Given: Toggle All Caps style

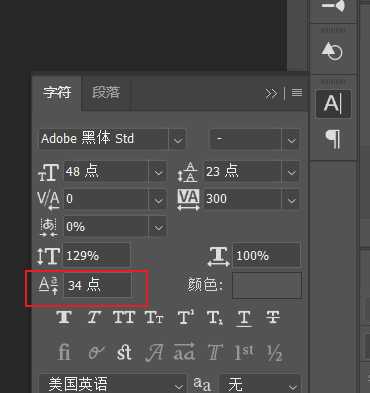Looking at the screenshot, I should (124, 317).
